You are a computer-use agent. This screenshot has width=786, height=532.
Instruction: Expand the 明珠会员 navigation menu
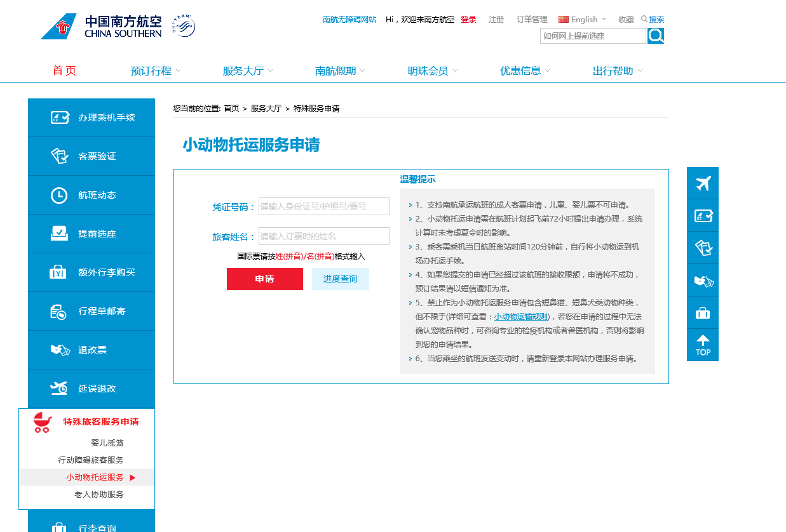(433, 70)
